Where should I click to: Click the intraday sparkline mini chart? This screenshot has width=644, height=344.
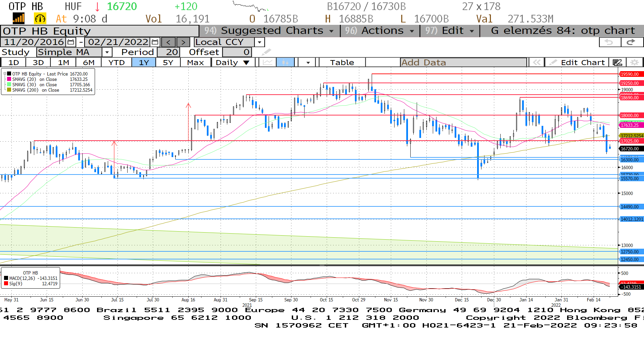coord(251,6)
